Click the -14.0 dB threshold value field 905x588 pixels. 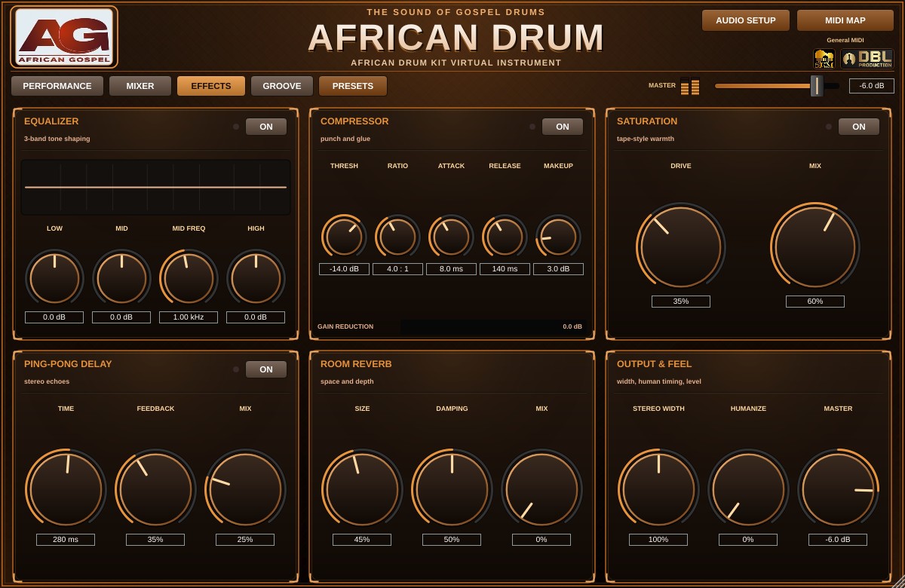(344, 269)
